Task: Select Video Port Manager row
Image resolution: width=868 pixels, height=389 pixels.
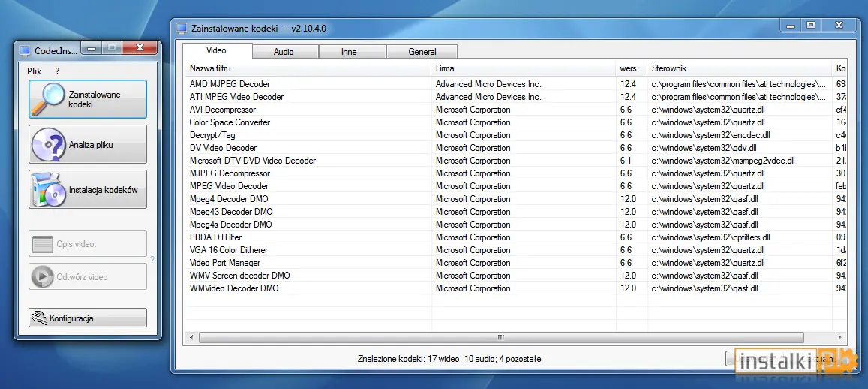Action: click(x=516, y=263)
